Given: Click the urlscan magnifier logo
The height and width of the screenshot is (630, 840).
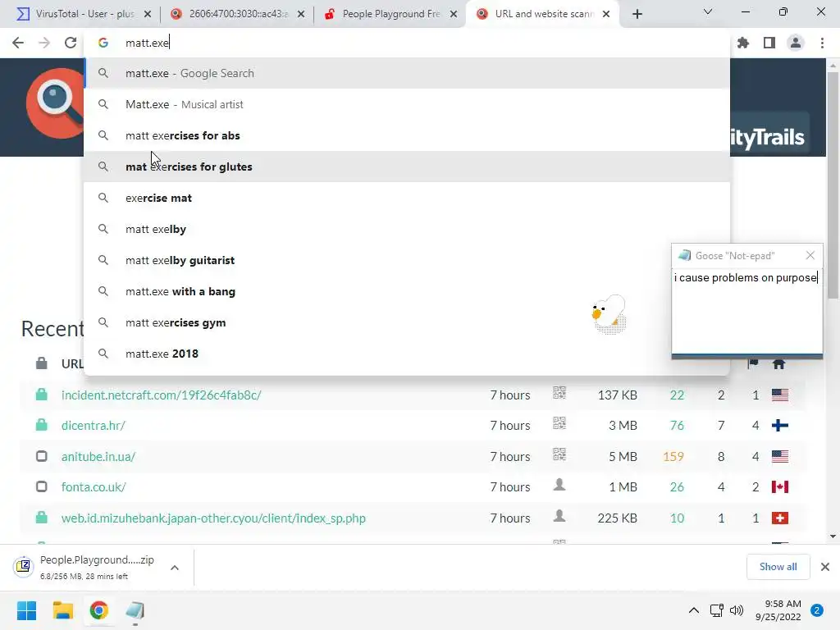Looking at the screenshot, I should 55,103.
